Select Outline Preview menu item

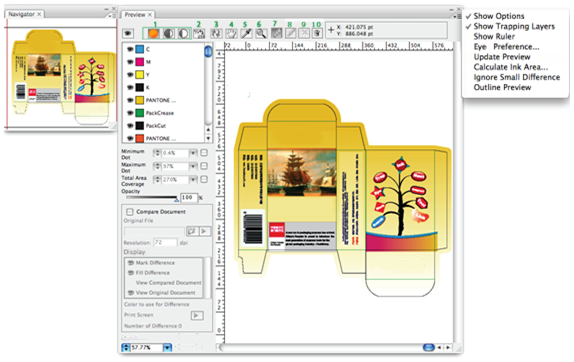pos(502,87)
